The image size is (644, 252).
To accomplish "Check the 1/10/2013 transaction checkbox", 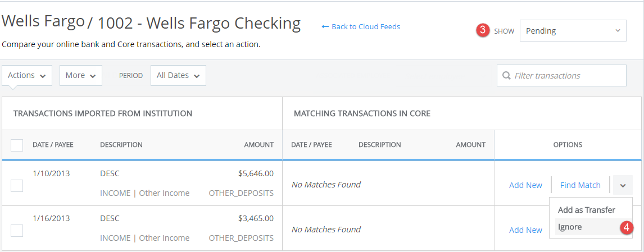I will [17, 186].
